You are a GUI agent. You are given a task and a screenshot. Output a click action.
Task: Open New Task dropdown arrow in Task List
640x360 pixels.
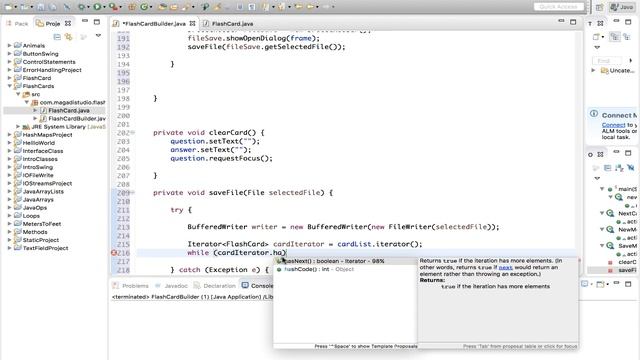coord(603,37)
